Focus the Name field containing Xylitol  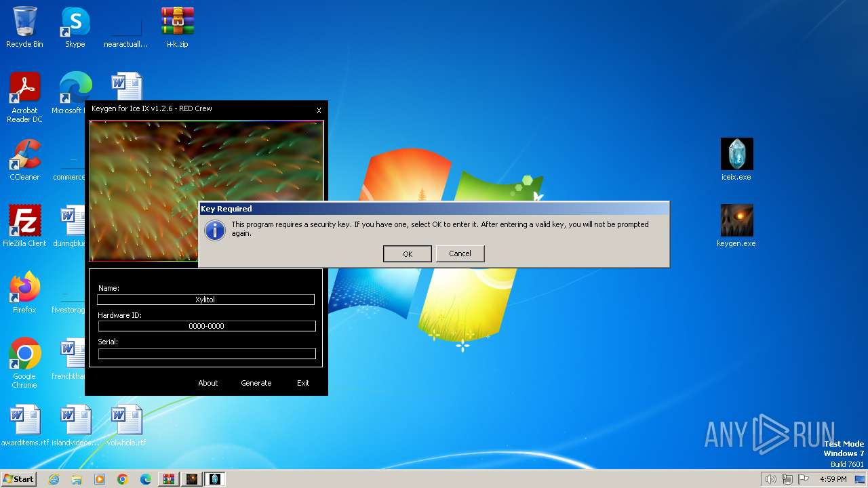point(205,299)
